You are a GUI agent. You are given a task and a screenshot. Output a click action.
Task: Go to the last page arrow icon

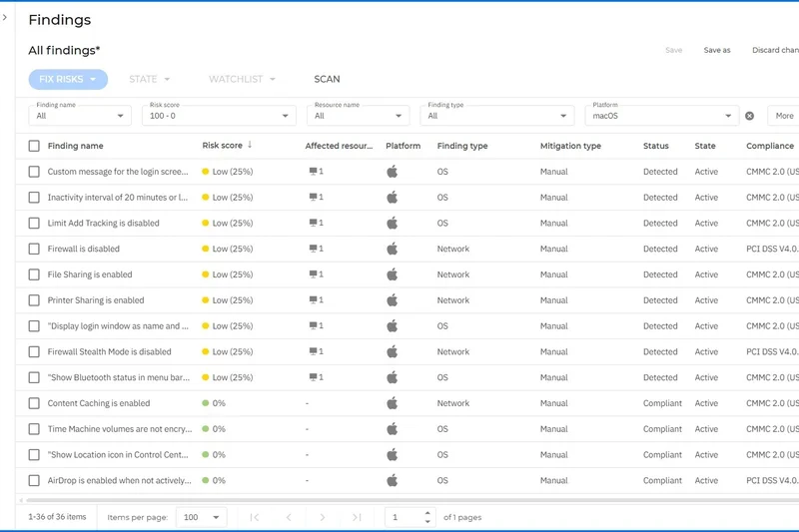(x=357, y=517)
